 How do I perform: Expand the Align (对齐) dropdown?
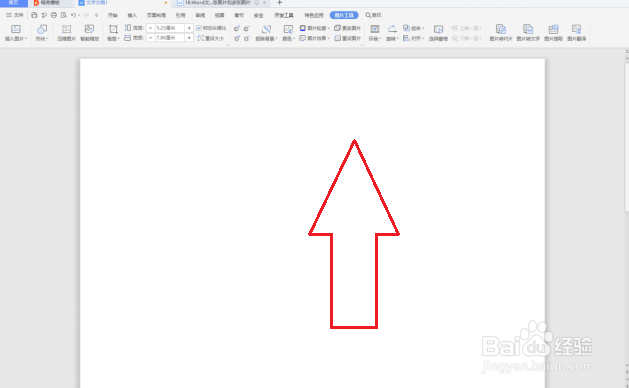click(x=423, y=39)
